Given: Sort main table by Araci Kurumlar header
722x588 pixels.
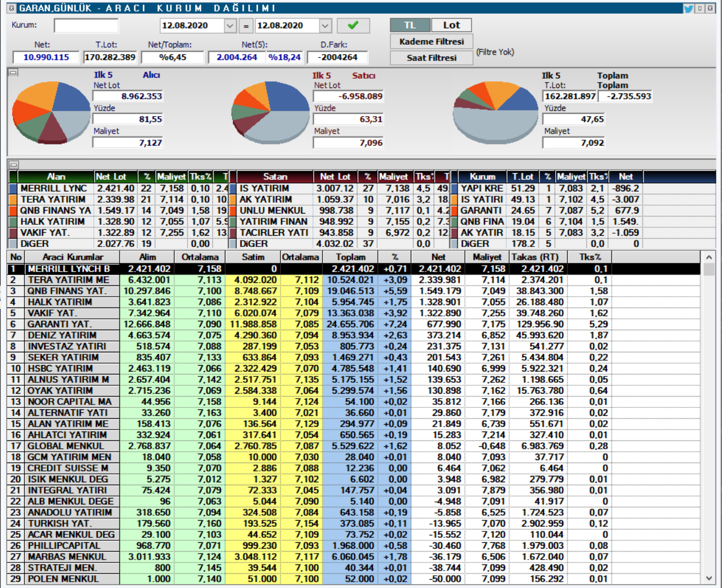Looking at the screenshot, I should coord(72,257).
